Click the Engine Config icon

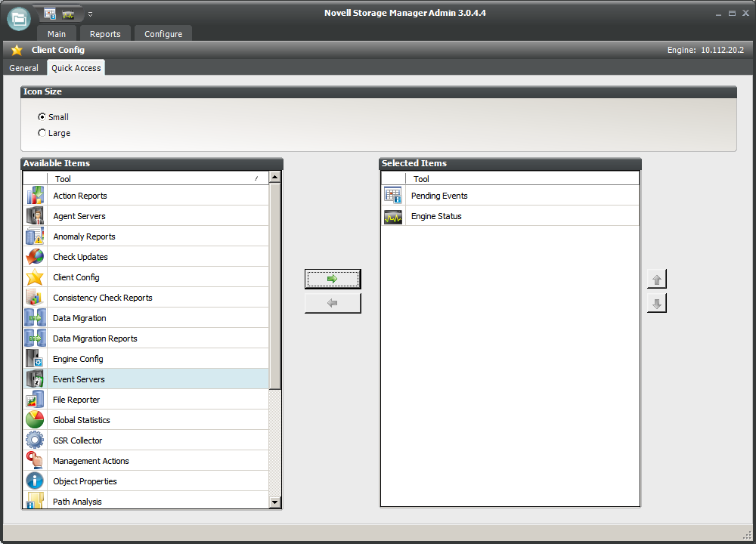point(36,358)
